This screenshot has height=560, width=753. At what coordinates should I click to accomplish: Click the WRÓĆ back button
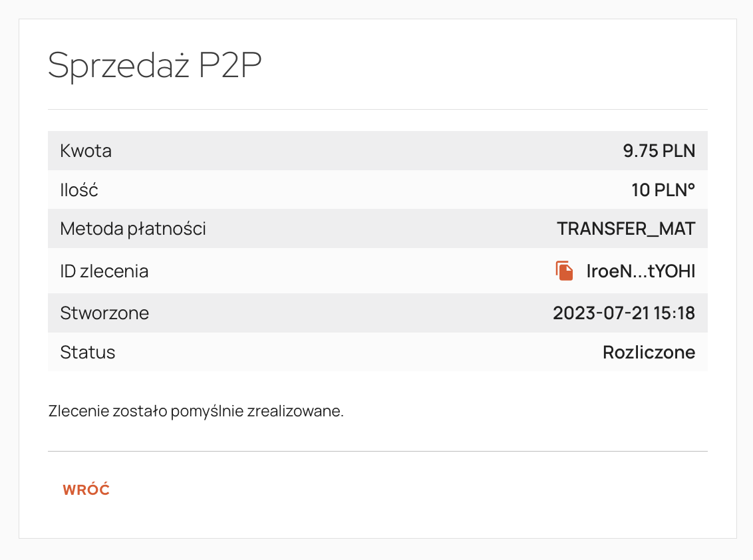coord(86,490)
